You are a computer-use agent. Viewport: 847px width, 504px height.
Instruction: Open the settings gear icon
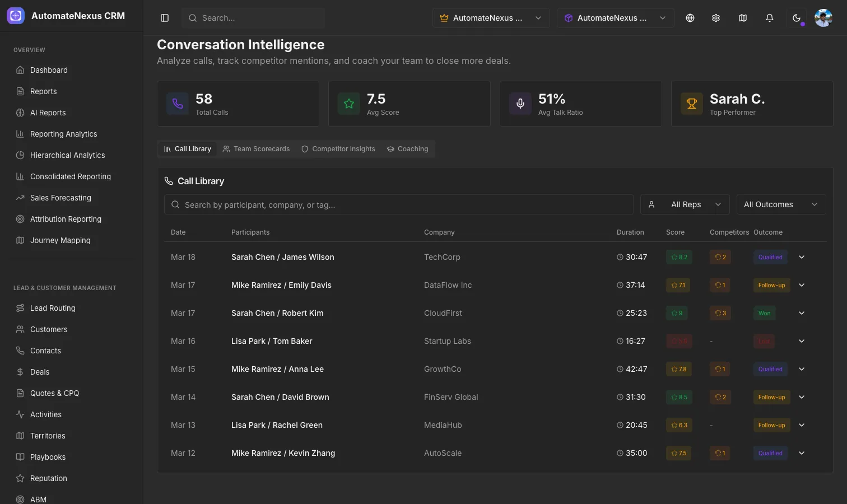pyautogui.click(x=716, y=18)
